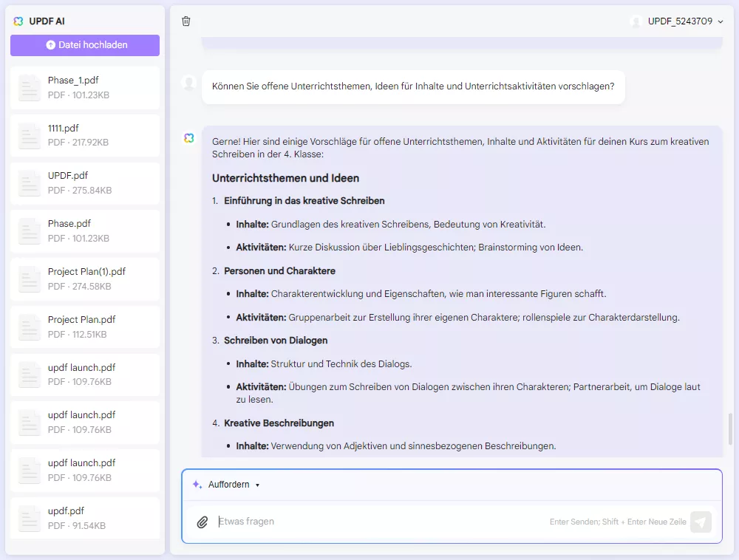Click the user avatar icon top right

pyautogui.click(x=637, y=21)
